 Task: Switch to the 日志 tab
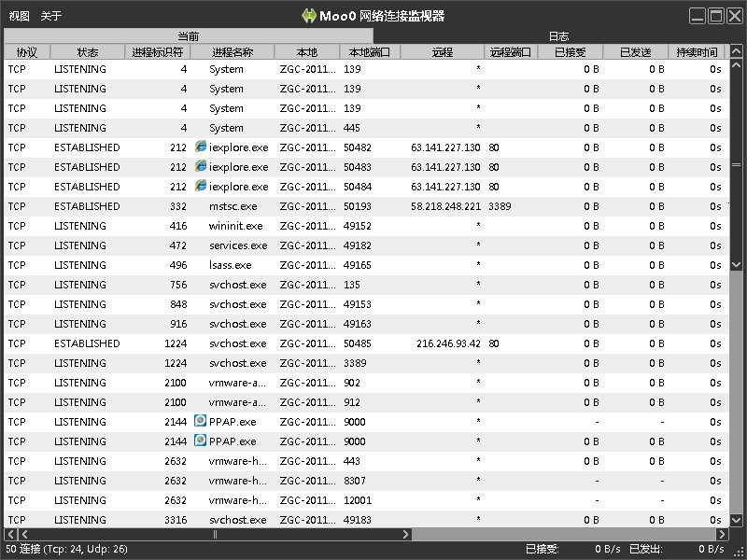[558, 36]
